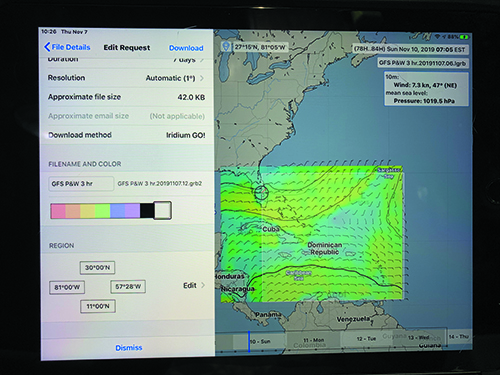
Task: Click the 11°00'N south bound field
Action: 98,306
